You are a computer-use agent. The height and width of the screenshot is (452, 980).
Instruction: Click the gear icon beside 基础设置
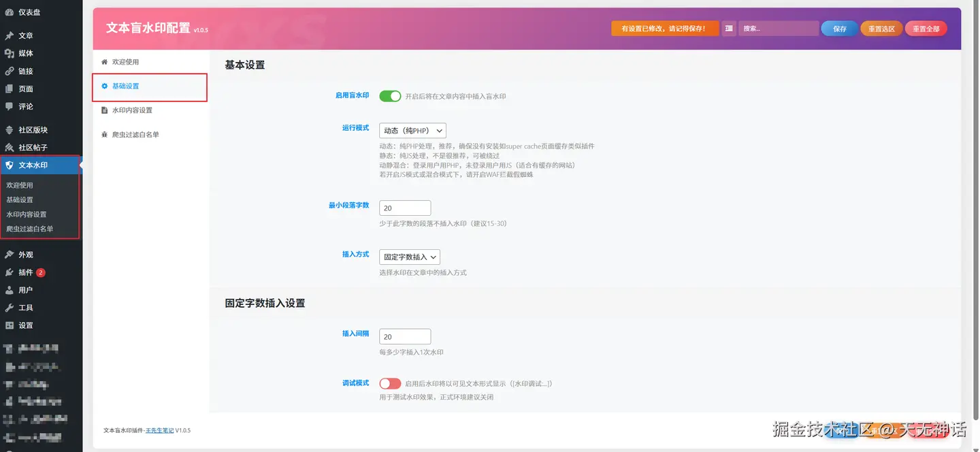pos(104,86)
